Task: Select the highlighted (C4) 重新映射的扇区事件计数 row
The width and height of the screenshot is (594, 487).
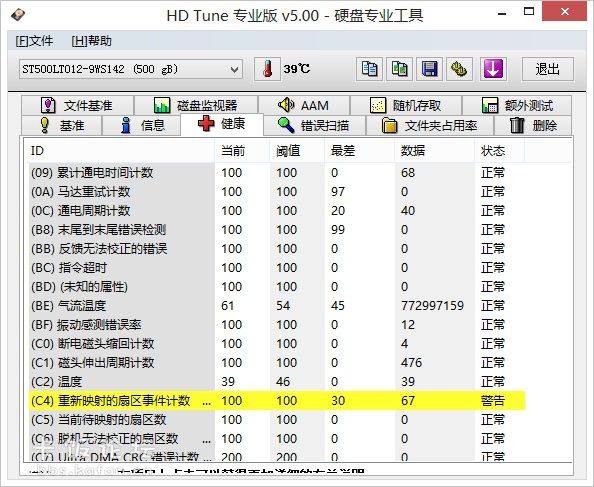Action: (x=277, y=401)
